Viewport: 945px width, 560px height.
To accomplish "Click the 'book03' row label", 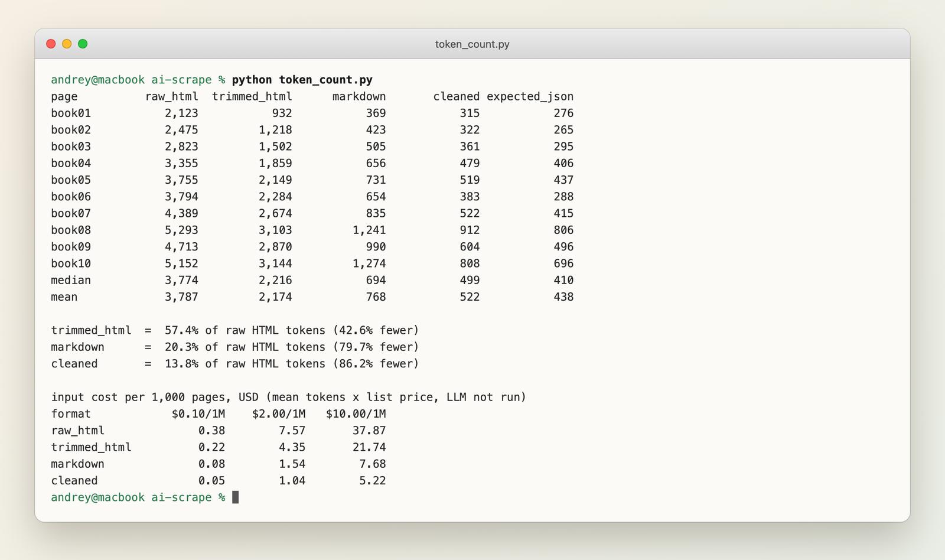I will (71, 146).
